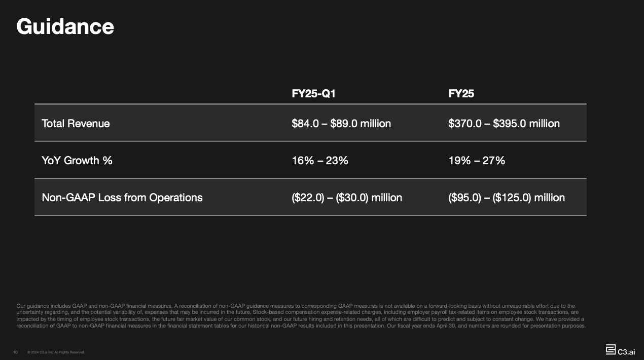Select the 19% – 27% growth value
The height and width of the screenshot is (360, 644).
(477, 160)
